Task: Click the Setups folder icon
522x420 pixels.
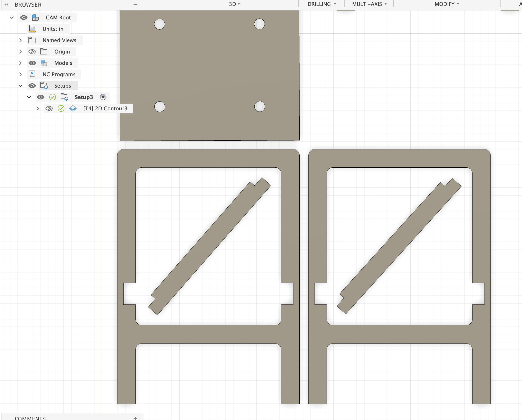Action: [44, 86]
